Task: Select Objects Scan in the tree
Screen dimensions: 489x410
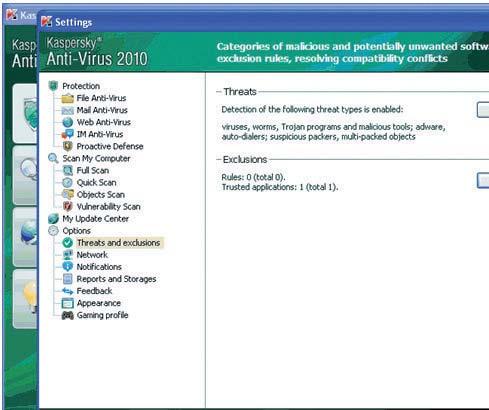Action: [x=101, y=194]
